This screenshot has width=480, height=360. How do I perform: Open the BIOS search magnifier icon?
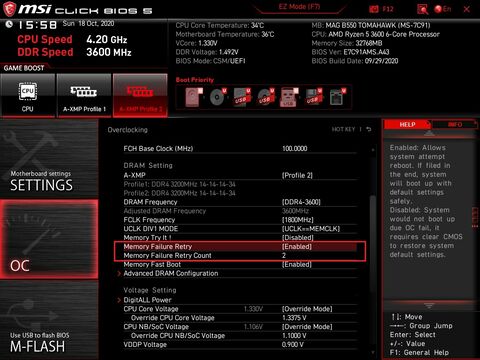(x=423, y=9)
